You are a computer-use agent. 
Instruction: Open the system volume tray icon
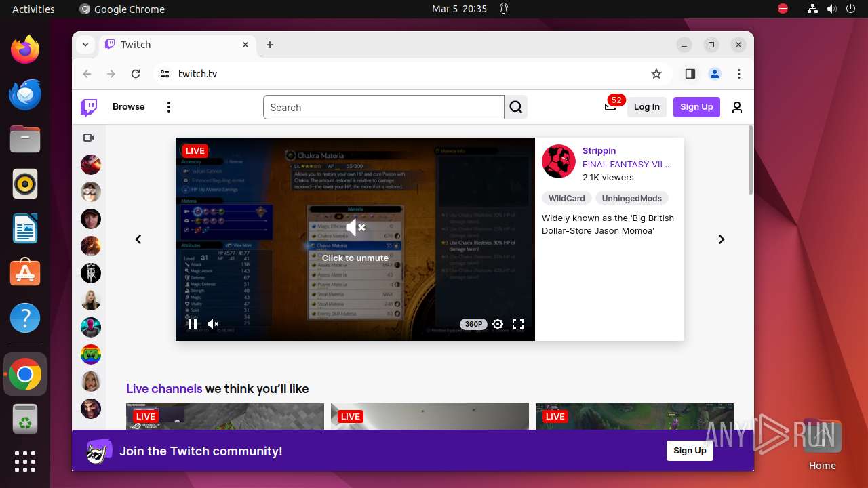[x=832, y=9]
